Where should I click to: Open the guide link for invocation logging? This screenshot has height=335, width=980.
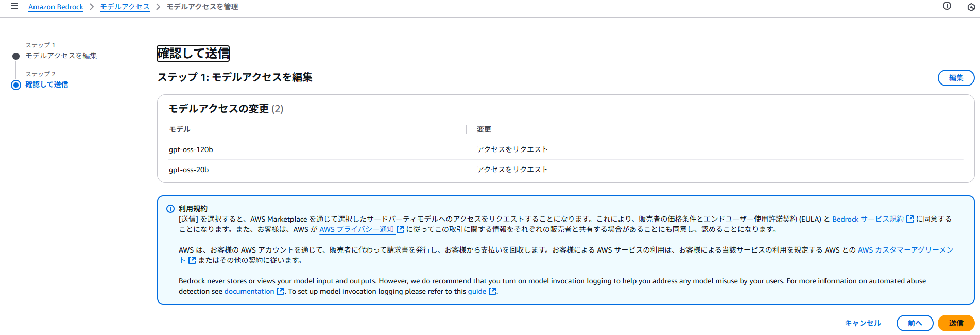click(482, 291)
